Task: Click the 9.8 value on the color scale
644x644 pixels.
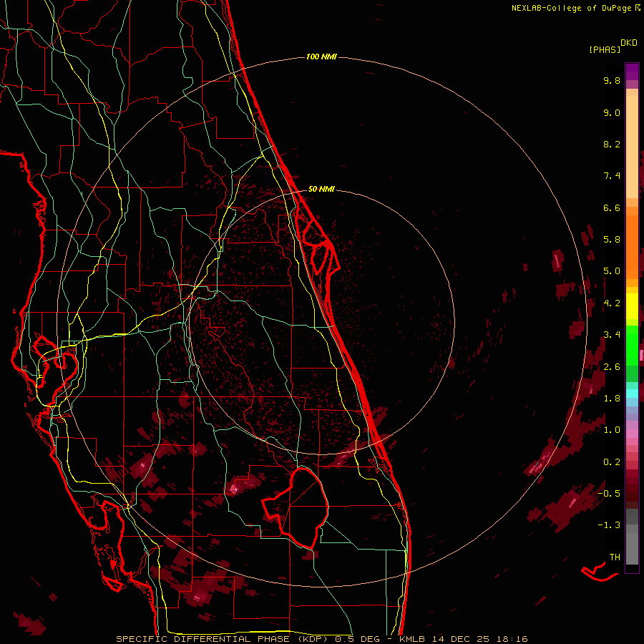Action: 612,80
